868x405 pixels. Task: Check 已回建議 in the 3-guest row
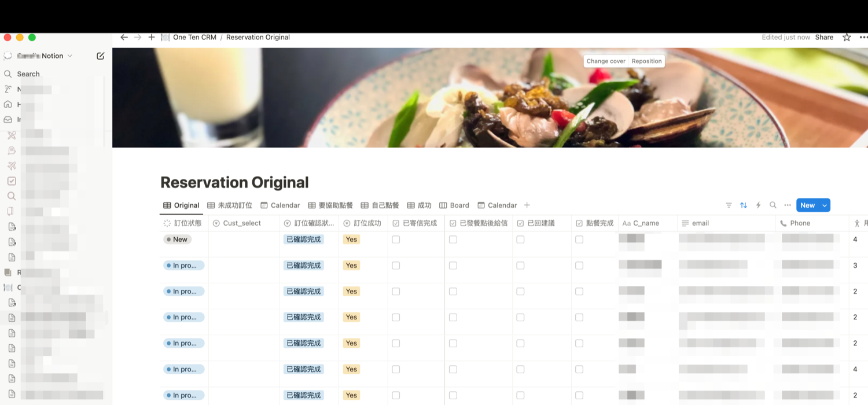click(x=520, y=266)
